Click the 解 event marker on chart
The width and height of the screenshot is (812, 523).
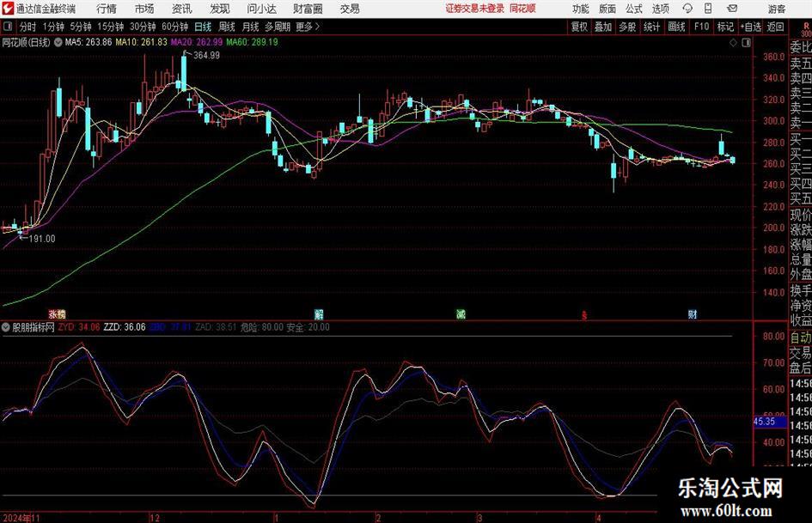(319, 314)
